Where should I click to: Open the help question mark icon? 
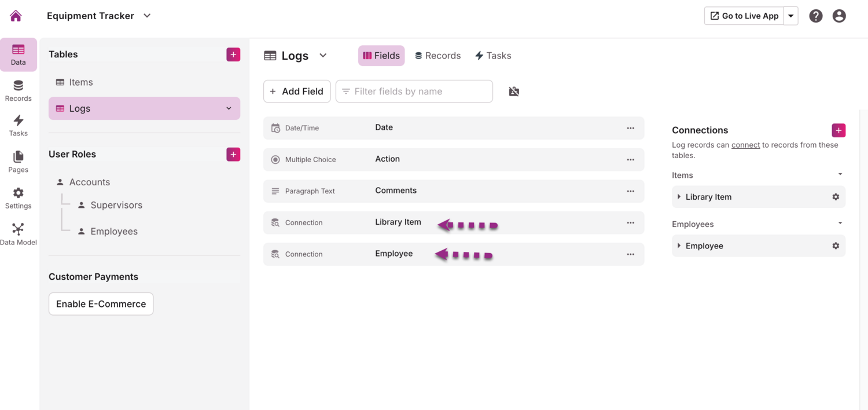click(816, 16)
